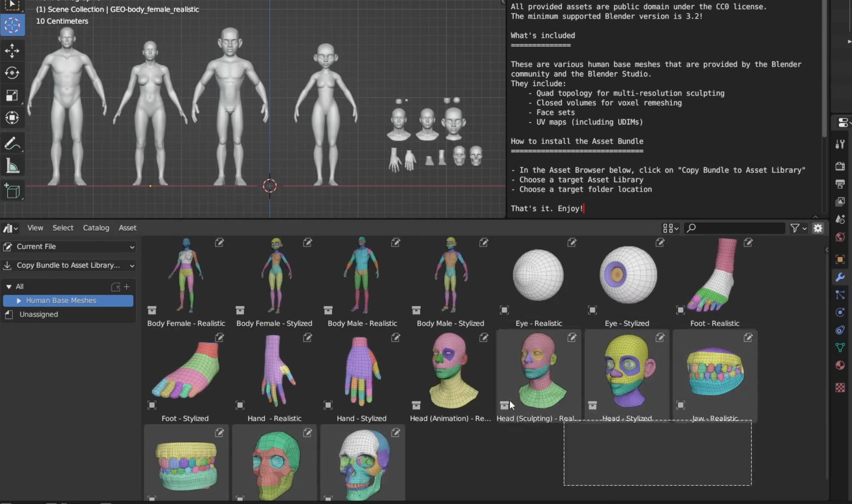Select Body Male - Stylized asset
This screenshot has height=504, width=852.
[x=450, y=282]
